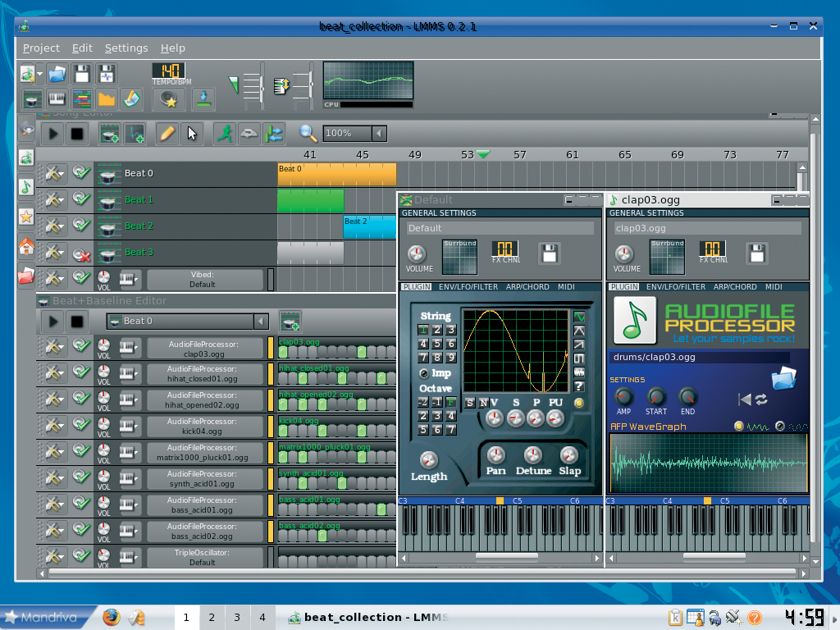Add beat/bassline track in Song Editor
This screenshot has width=840, height=630.
click(110, 134)
